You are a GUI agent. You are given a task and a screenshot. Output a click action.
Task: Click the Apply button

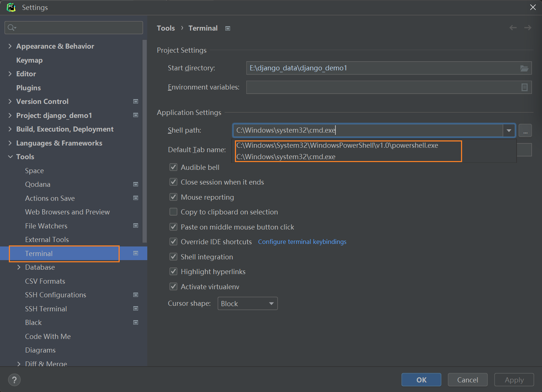pyautogui.click(x=514, y=380)
